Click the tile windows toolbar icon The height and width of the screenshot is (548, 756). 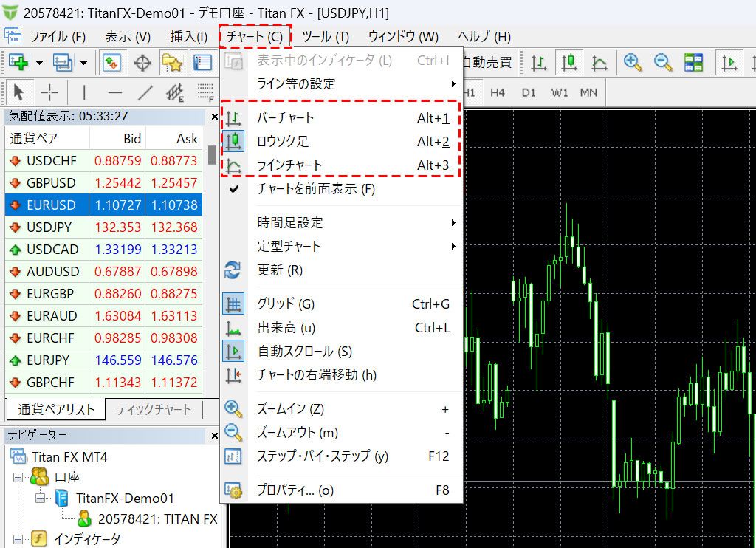point(693,63)
